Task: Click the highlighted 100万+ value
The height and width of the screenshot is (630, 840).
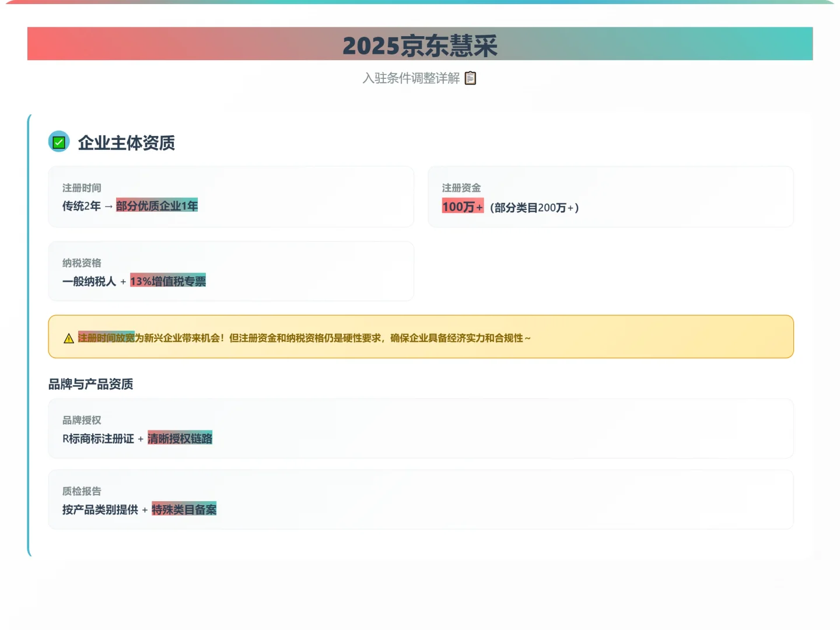Action: point(463,206)
